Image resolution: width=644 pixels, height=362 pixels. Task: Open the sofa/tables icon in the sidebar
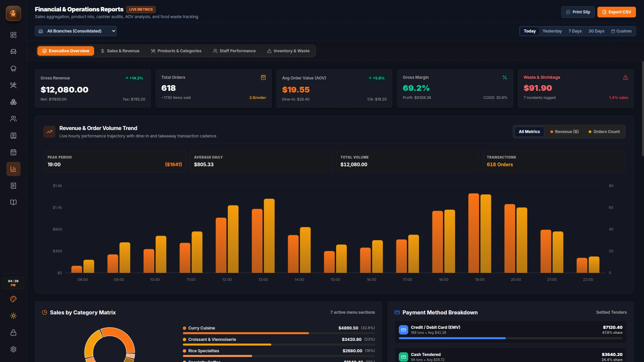(x=13, y=52)
